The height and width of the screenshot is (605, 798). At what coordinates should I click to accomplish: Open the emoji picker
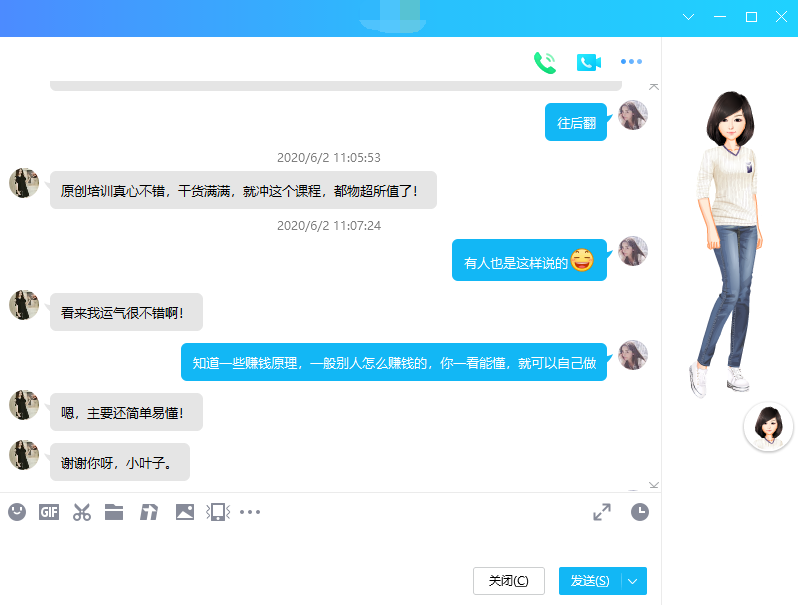point(17,512)
